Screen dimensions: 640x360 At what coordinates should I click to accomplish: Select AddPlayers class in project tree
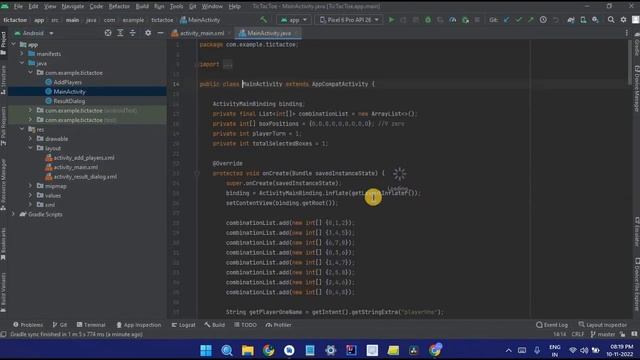coord(67,82)
